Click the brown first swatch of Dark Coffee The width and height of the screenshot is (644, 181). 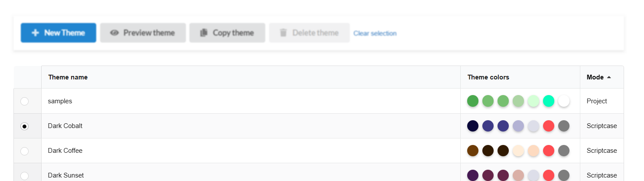click(x=473, y=151)
